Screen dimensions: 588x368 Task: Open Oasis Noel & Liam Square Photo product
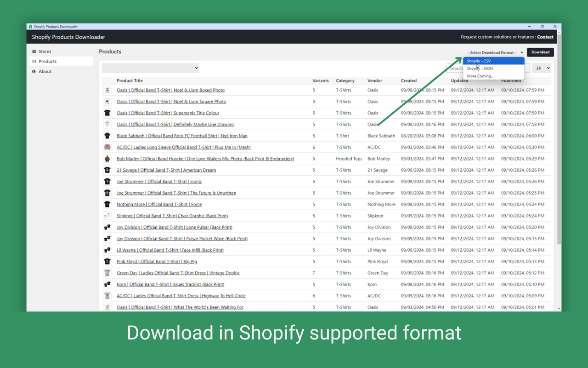[x=171, y=102]
